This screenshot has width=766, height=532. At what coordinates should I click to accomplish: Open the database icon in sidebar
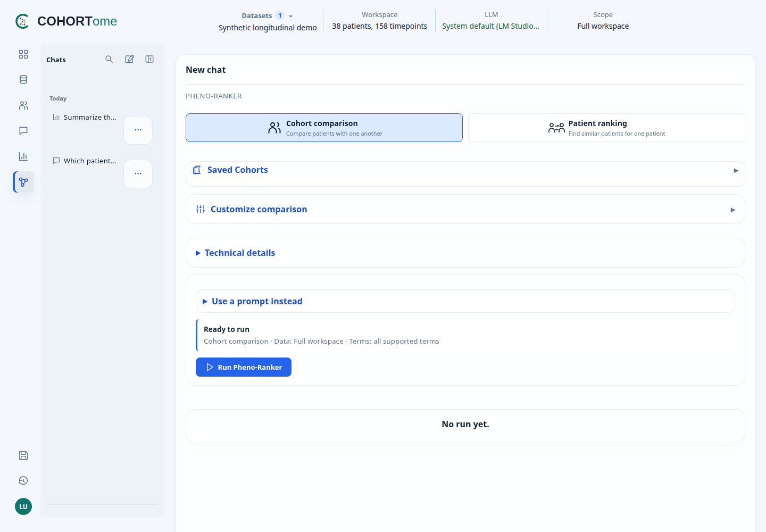[23, 80]
